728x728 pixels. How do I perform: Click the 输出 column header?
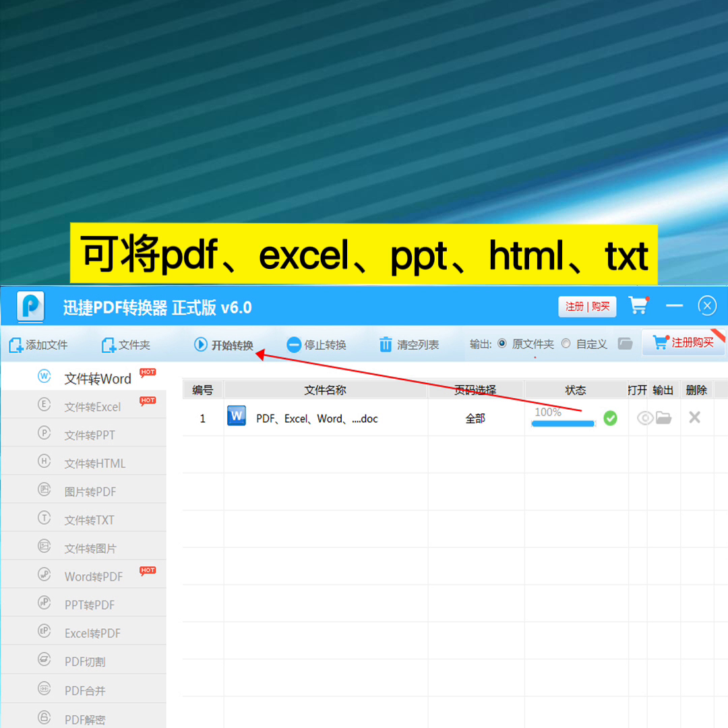click(663, 390)
